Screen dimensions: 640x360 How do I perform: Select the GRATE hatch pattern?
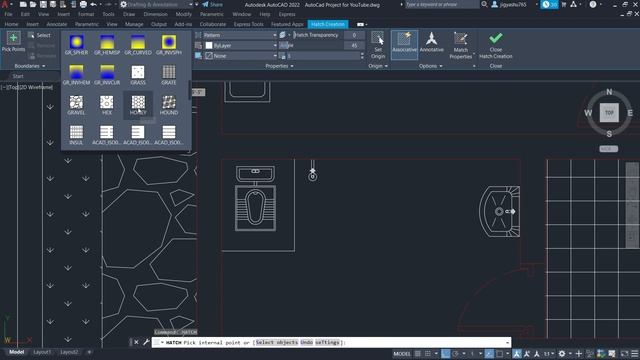tap(169, 75)
